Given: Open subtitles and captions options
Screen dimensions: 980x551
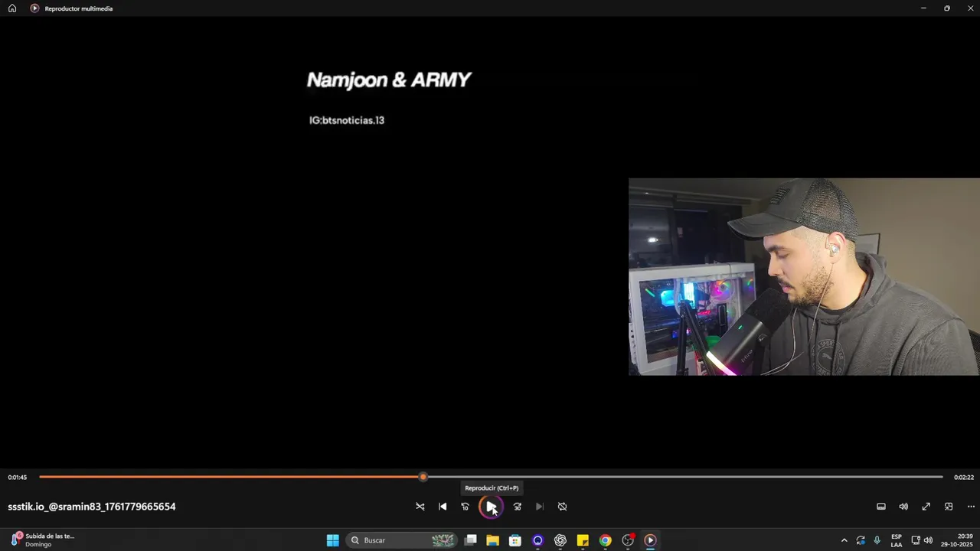Looking at the screenshot, I should click(x=881, y=507).
